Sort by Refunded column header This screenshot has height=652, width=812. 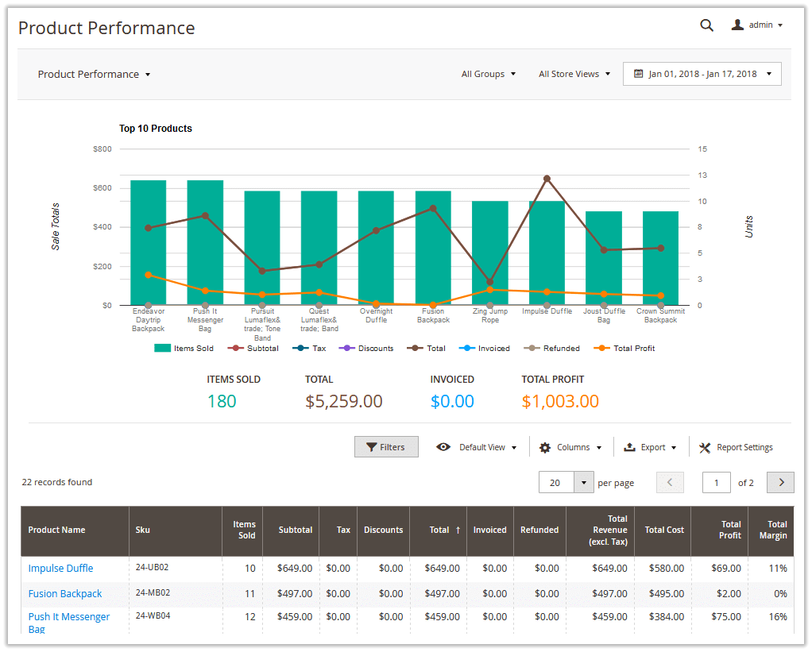(539, 530)
